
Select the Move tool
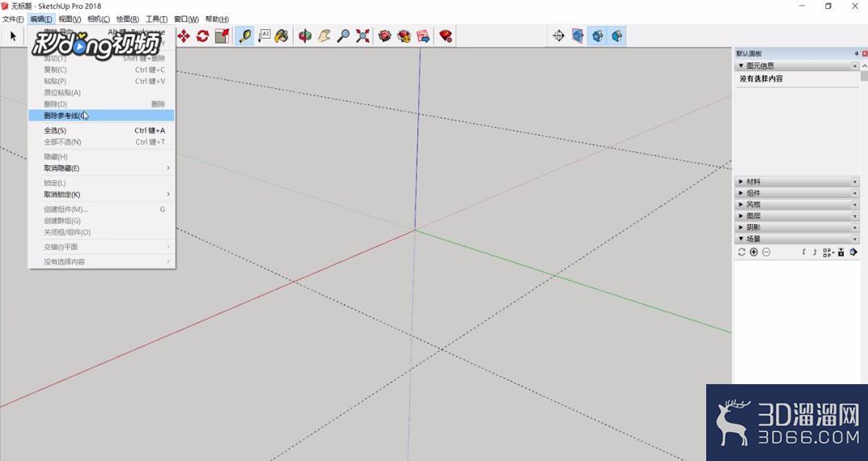coord(184,36)
